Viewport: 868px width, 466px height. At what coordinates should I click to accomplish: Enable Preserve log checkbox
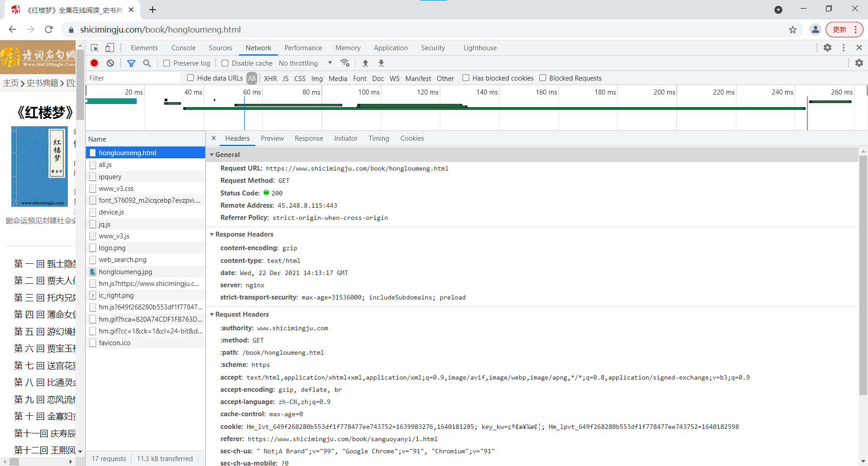pyautogui.click(x=167, y=63)
